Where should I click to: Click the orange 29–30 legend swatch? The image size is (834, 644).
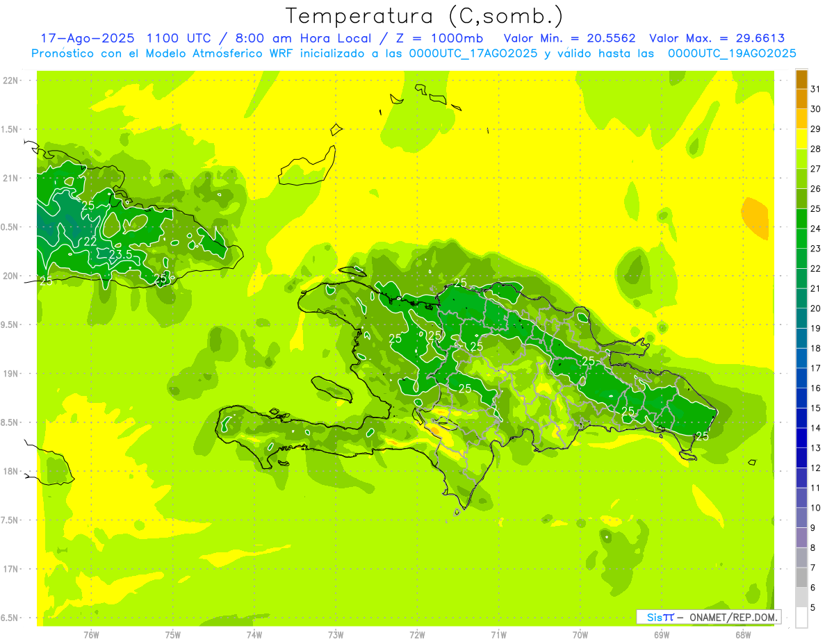(801, 119)
